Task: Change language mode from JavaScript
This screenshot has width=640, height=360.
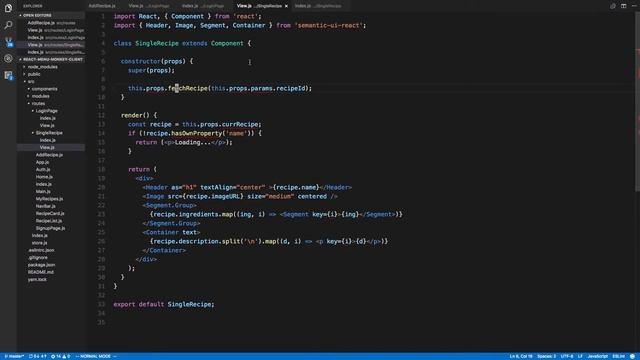Action: [598, 356]
